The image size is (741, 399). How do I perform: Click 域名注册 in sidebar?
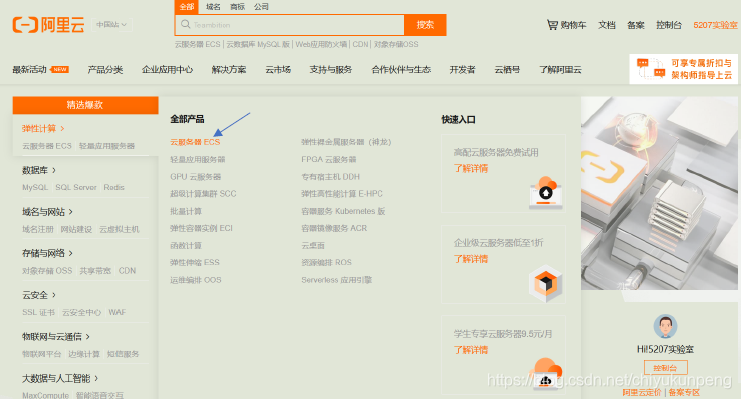click(38, 229)
